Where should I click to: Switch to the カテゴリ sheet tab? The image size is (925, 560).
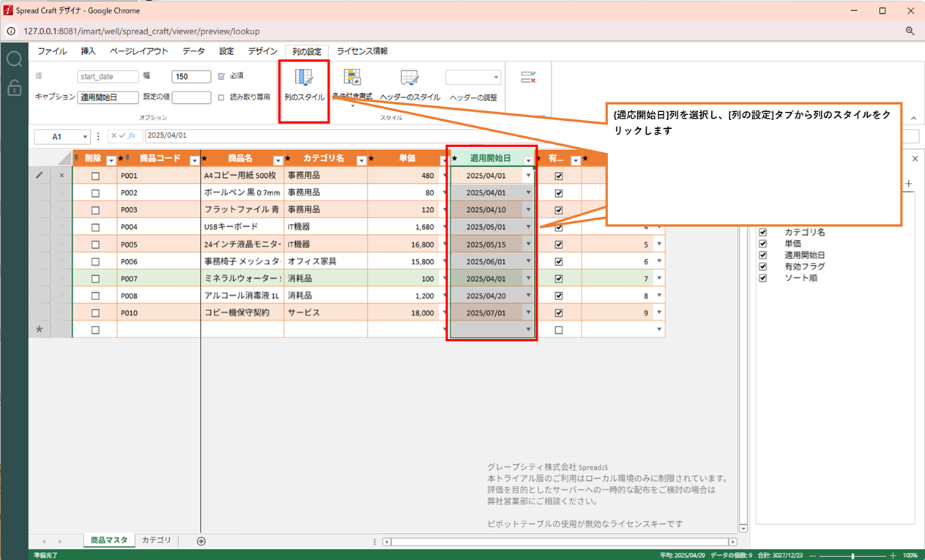click(x=156, y=540)
